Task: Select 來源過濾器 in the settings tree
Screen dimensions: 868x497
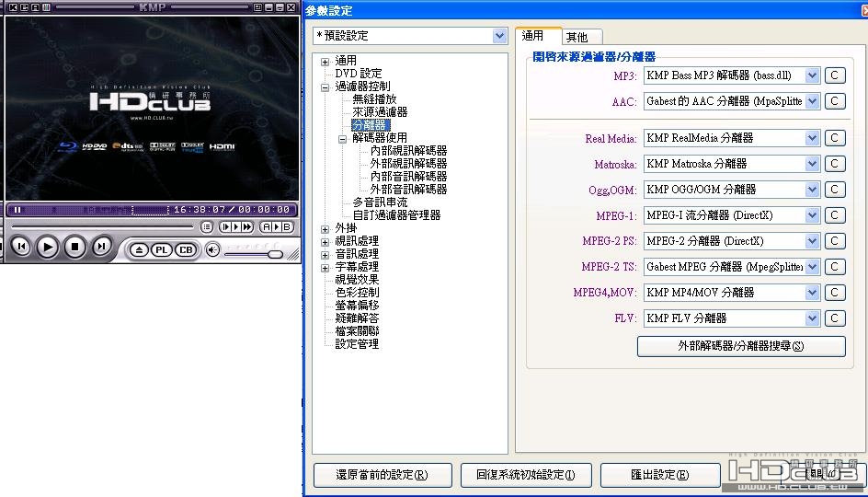Action: click(380, 112)
